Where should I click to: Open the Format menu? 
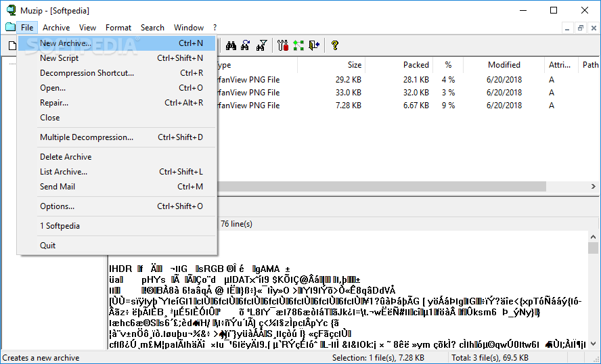pos(118,28)
